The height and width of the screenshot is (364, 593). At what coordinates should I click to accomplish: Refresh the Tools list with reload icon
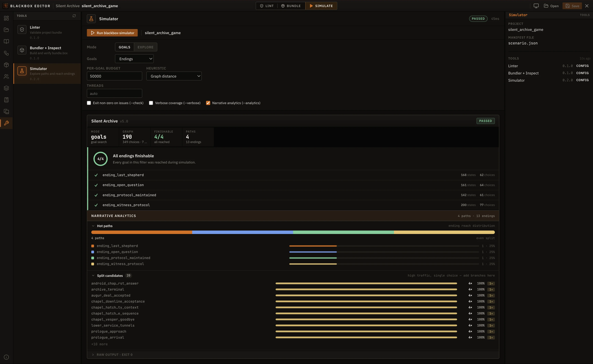pos(74,16)
